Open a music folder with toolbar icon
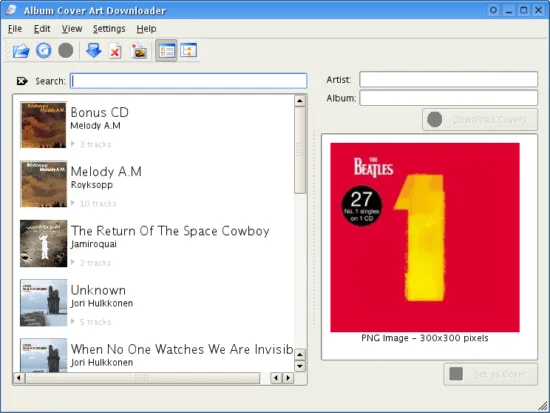Screen dimensions: 550x413 tap(21, 51)
